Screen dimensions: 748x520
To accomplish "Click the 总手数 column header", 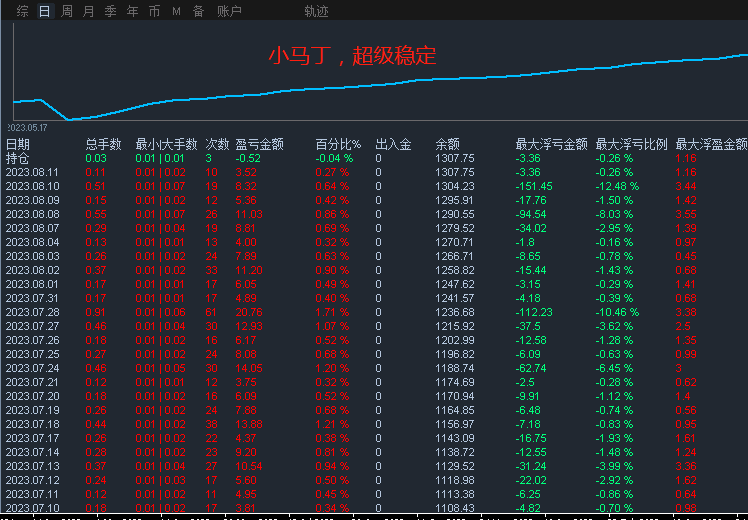I will pyautogui.click(x=104, y=144).
